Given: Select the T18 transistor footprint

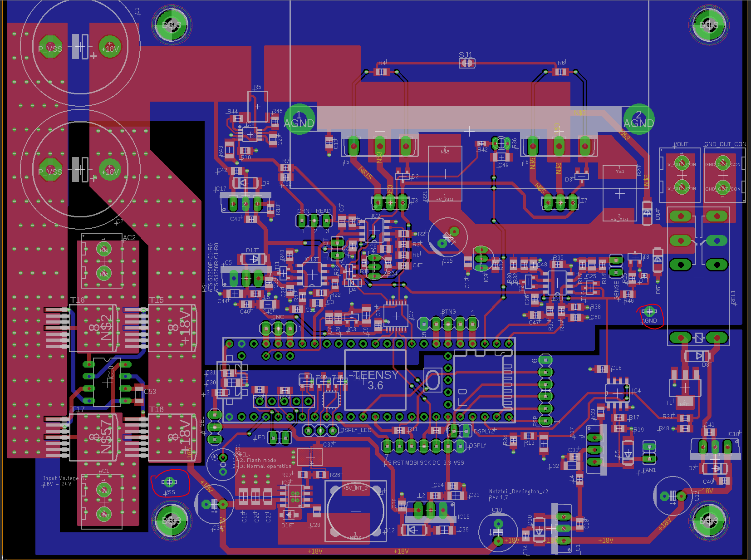Looking at the screenshot, I should (x=82, y=328).
